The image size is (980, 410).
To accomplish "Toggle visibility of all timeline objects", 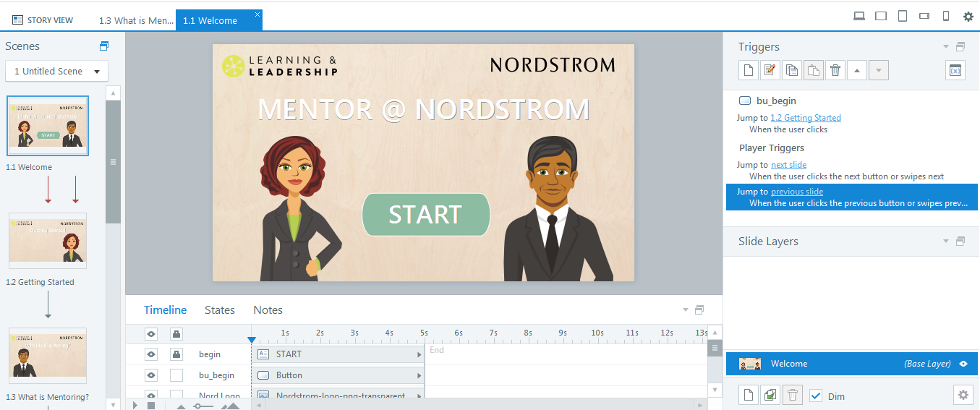I will [150, 333].
